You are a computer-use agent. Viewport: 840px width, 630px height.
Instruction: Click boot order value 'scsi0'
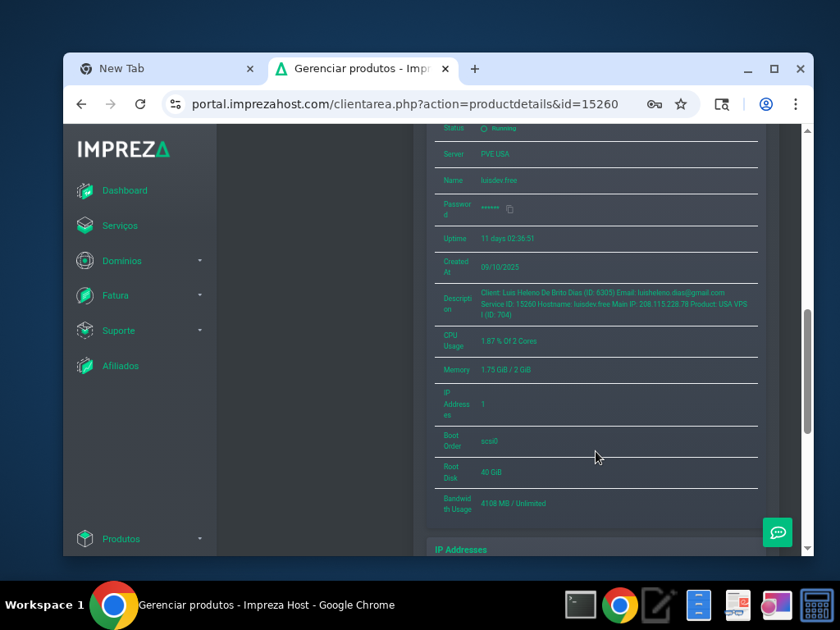489,441
